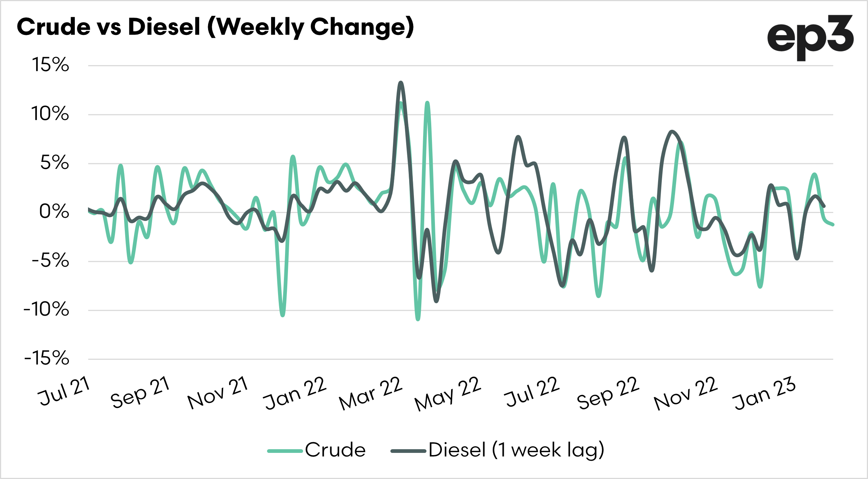
Task: Click the green Crude legend line swatch
Action: tap(285, 451)
